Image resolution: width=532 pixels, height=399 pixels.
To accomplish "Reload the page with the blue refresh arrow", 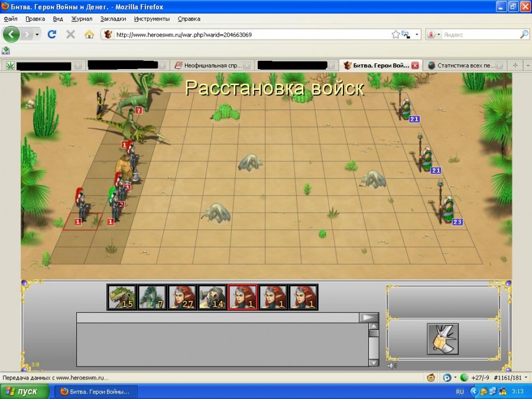I will pyautogui.click(x=52, y=34).
